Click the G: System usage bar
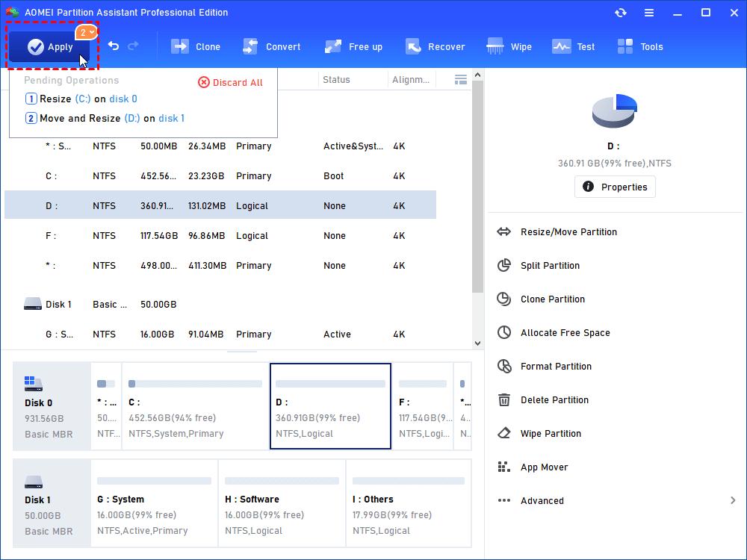Screen dimensions: 747x560 (x=154, y=481)
